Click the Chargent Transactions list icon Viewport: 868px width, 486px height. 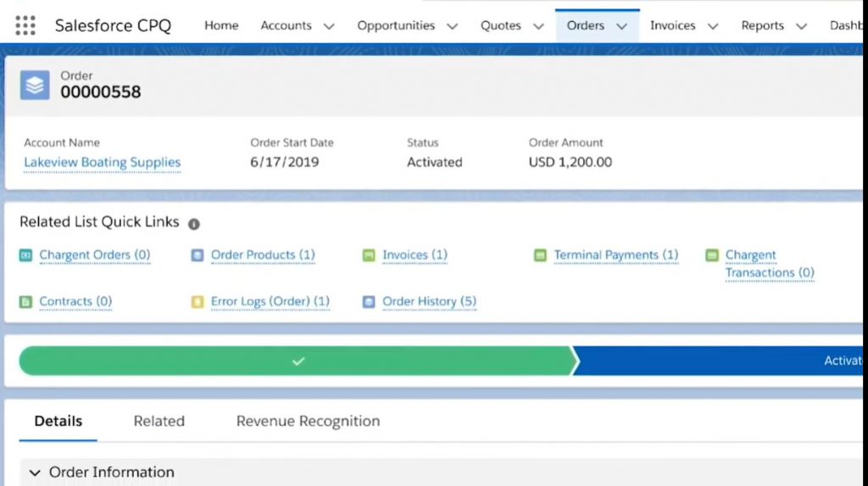[x=712, y=255]
